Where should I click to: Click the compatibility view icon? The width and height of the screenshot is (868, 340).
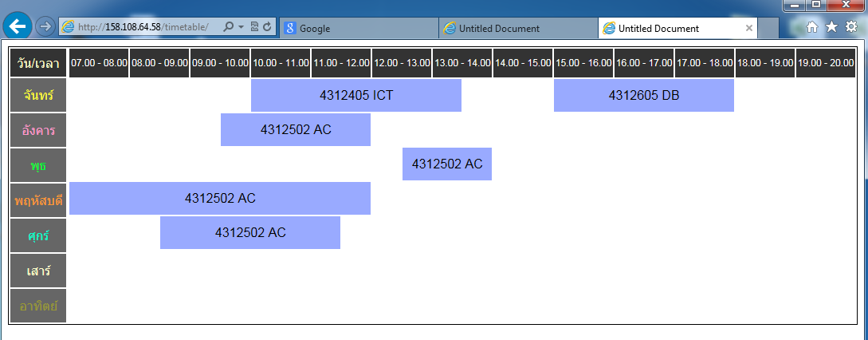coord(254,27)
